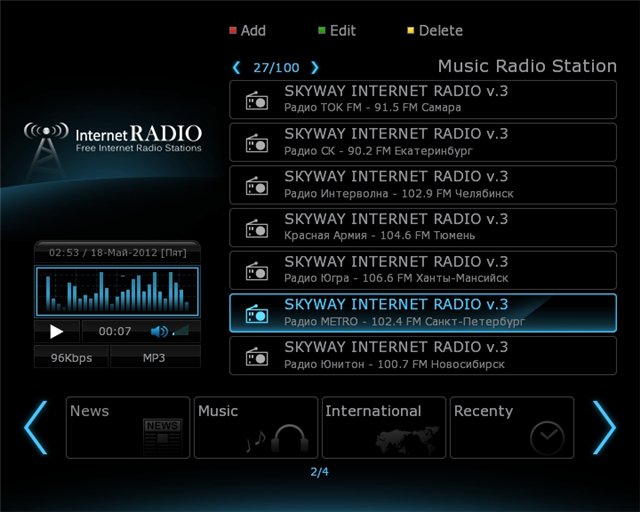Click the red Add button

248,31
